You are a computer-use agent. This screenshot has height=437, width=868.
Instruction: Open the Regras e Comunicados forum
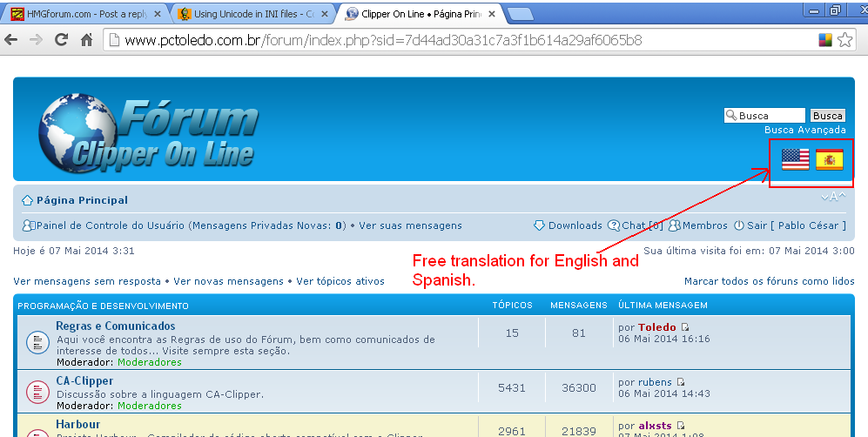(x=115, y=326)
